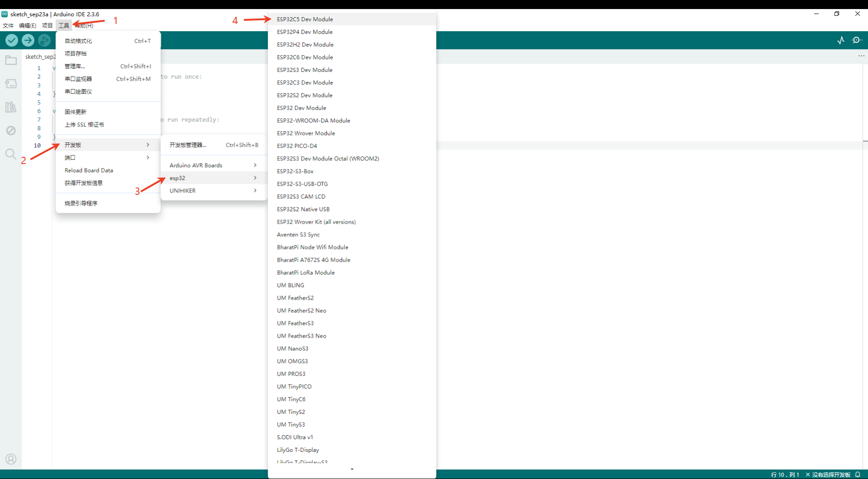The height and width of the screenshot is (479, 868).
Task: Select ESP32S2 Dev Module board
Action: coord(352,95)
